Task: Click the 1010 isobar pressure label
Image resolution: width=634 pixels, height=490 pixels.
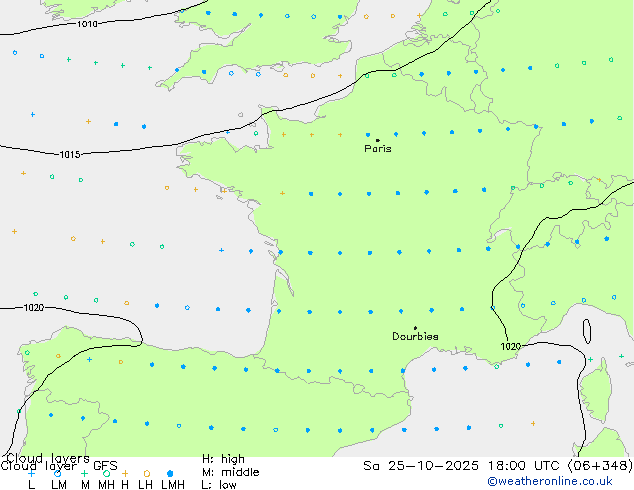Action: pyautogui.click(x=87, y=24)
